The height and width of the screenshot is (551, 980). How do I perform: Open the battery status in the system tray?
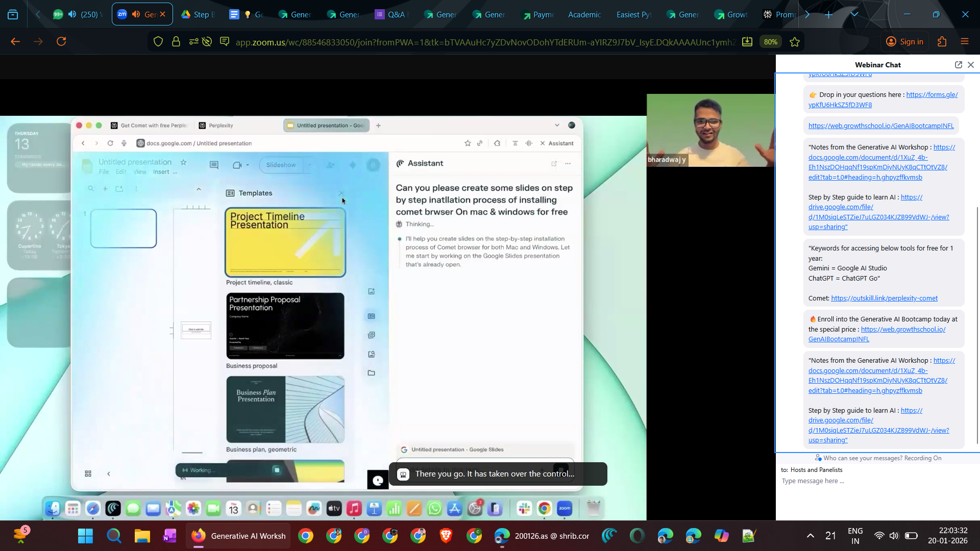click(x=911, y=536)
